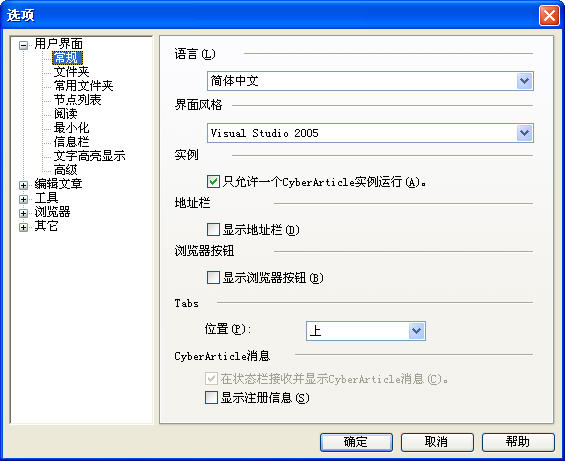Open the 界面风格 dropdown arrow

[525, 133]
